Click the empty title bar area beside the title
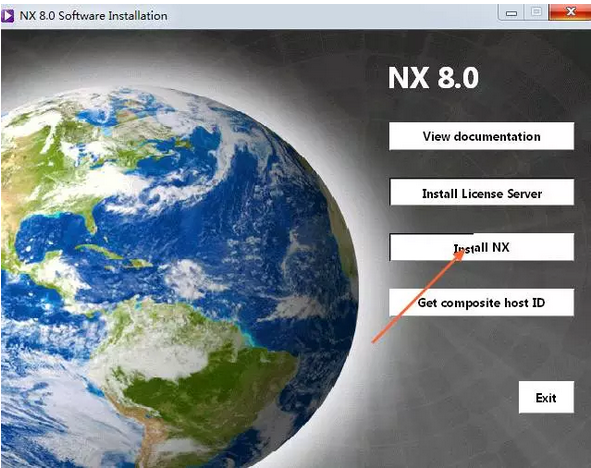The width and height of the screenshot is (591, 468). [x=332, y=16]
